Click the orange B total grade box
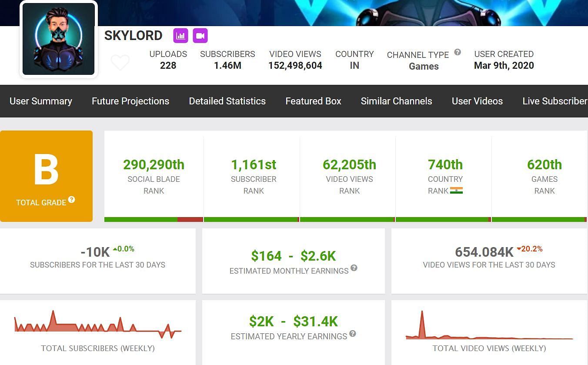The image size is (588, 365). (x=46, y=176)
